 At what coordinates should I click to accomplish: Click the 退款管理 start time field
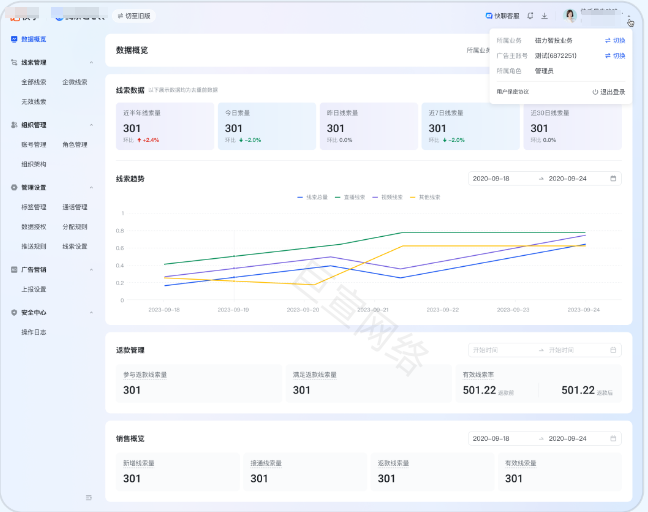485,350
